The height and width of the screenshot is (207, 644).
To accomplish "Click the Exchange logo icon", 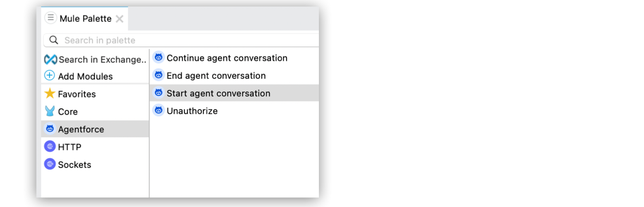I will pos(50,59).
